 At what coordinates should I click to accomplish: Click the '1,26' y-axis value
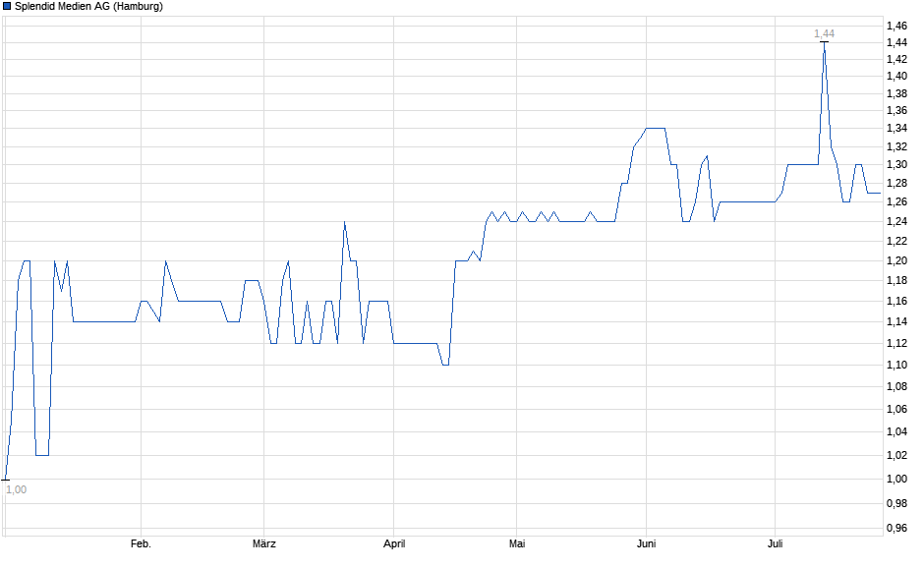point(896,202)
